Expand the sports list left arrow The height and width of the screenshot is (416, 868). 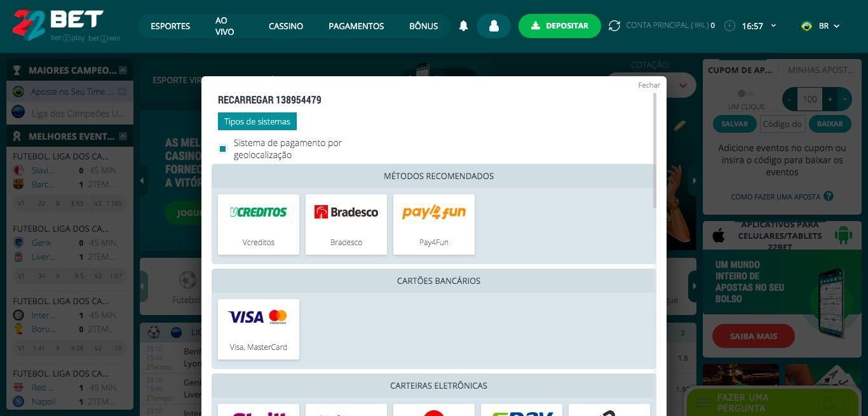point(144,286)
